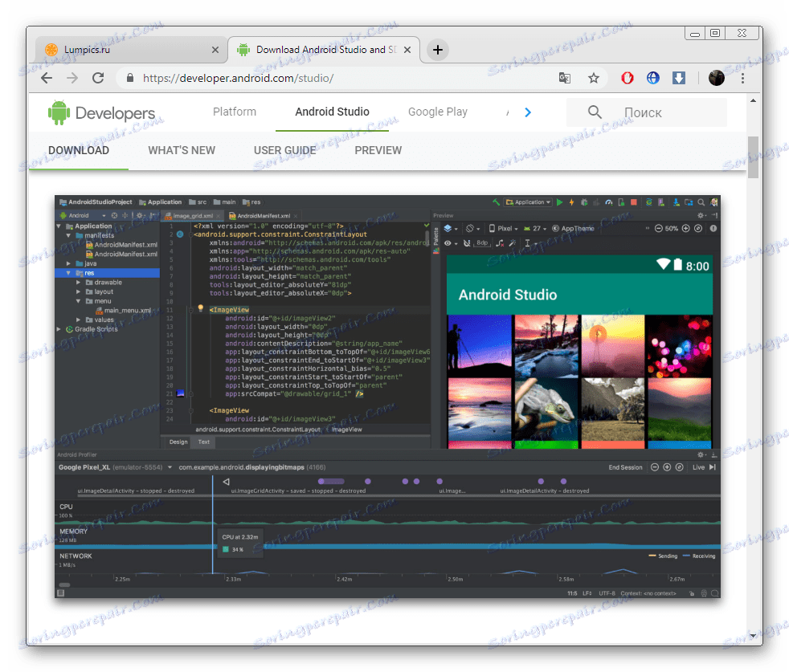Image resolution: width=789 pixels, height=672 pixels.
Task: Open a new browser tab
Action: tap(437, 50)
